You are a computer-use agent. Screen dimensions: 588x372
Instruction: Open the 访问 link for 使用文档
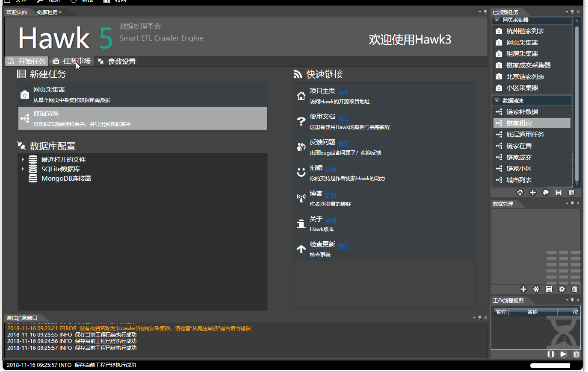(343, 118)
